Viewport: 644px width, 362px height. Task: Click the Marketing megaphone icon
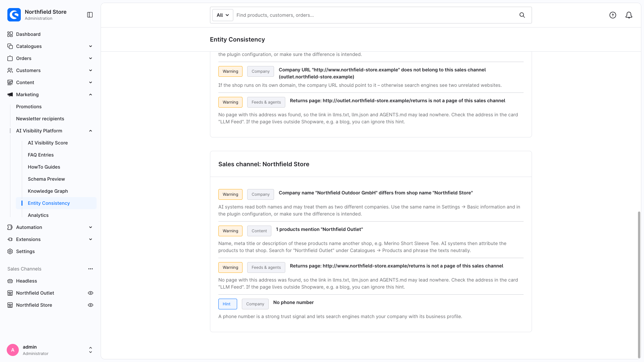point(10,95)
